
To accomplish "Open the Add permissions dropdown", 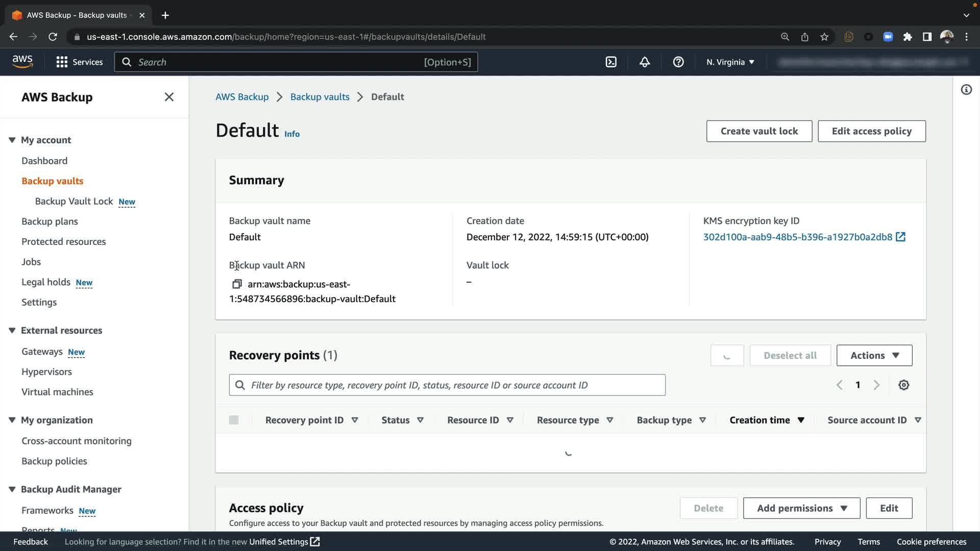I will click(x=801, y=508).
